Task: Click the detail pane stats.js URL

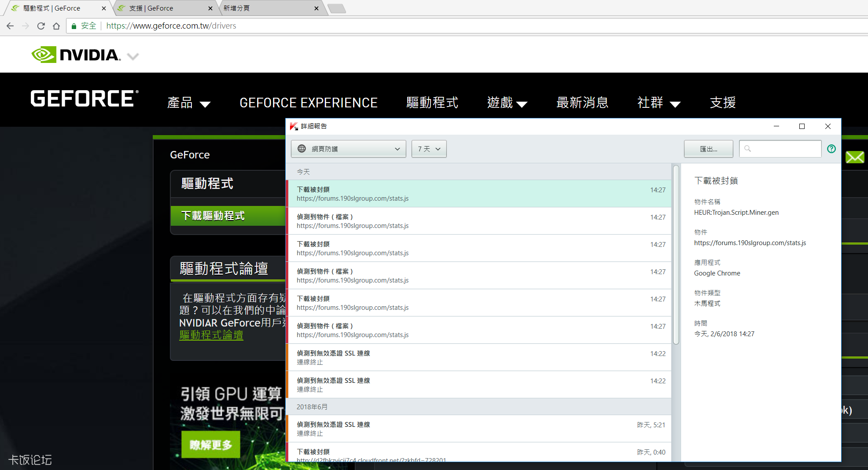Action: (x=750, y=243)
